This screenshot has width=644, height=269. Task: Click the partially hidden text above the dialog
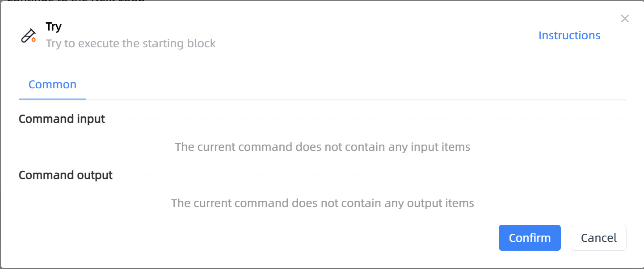76,1
